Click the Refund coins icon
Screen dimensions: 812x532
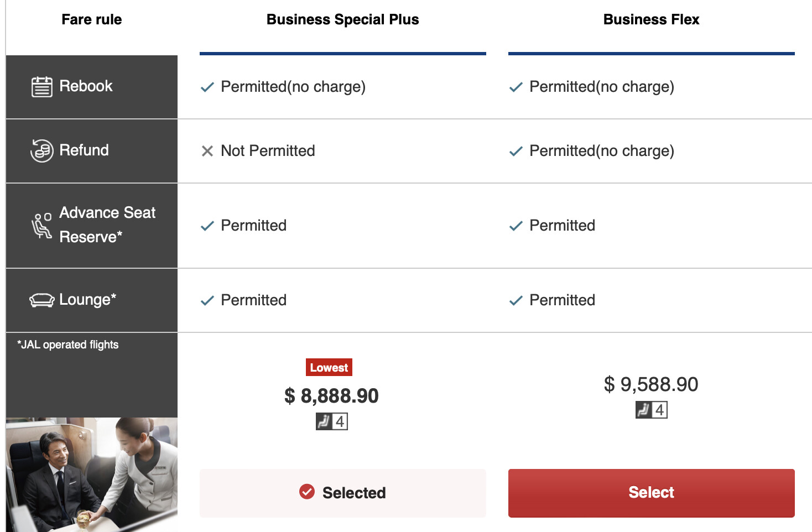[42, 150]
